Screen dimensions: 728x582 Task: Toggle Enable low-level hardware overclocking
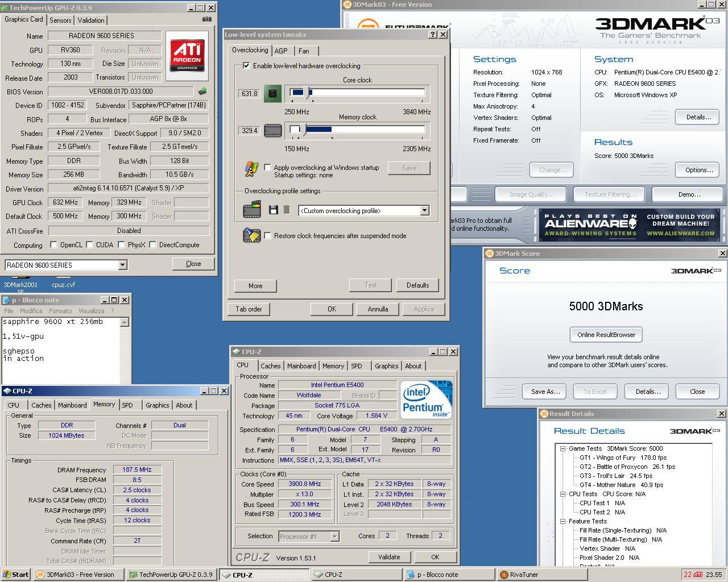tap(246, 66)
